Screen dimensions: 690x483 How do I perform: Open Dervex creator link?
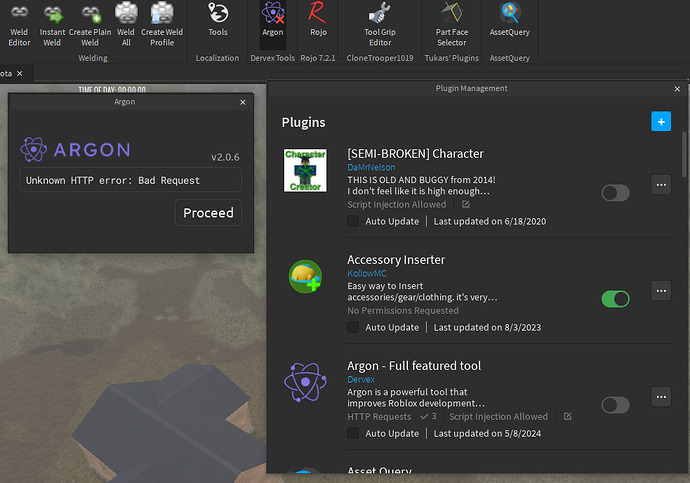[x=361, y=379]
